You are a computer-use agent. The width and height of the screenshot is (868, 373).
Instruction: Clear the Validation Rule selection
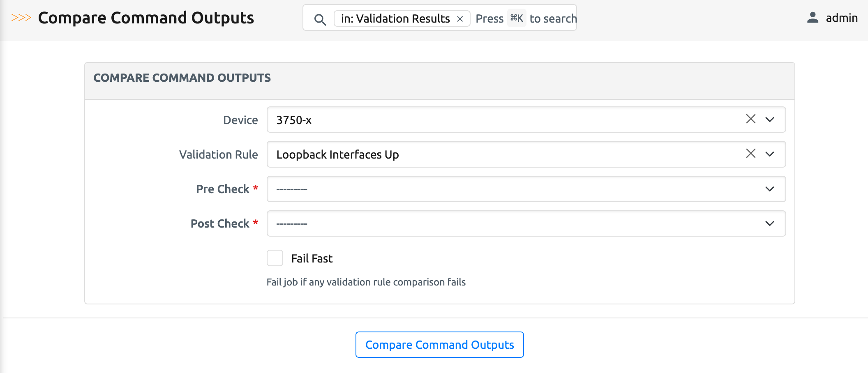tap(750, 154)
